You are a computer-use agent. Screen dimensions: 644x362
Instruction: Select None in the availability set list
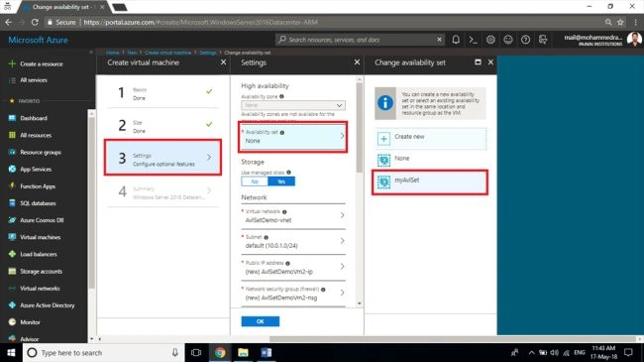click(x=430, y=160)
